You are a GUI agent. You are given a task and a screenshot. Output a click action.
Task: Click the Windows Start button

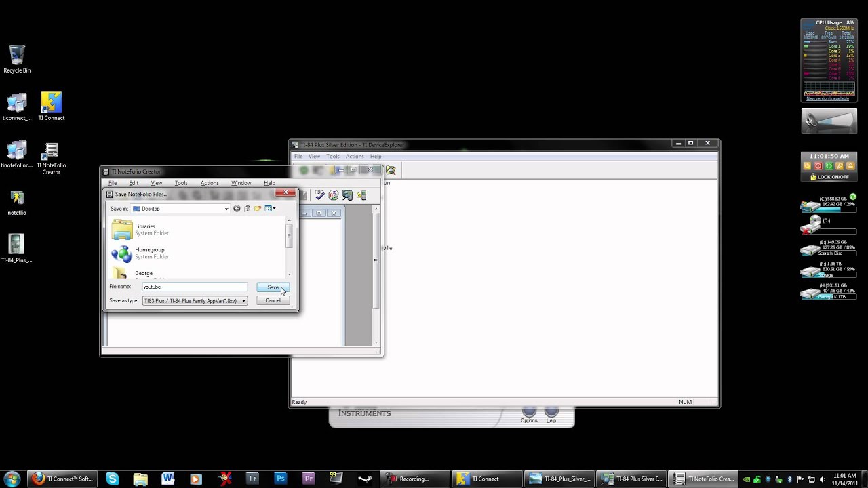pos(12,479)
